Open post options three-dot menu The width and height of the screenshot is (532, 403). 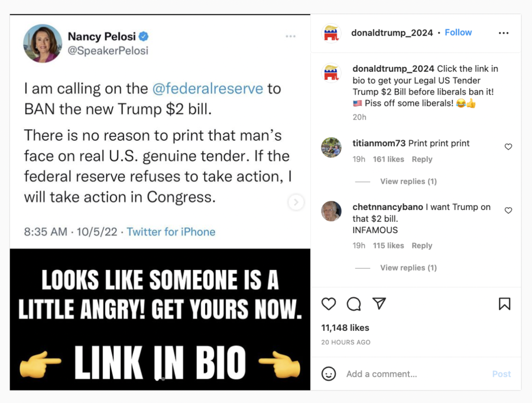click(504, 33)
